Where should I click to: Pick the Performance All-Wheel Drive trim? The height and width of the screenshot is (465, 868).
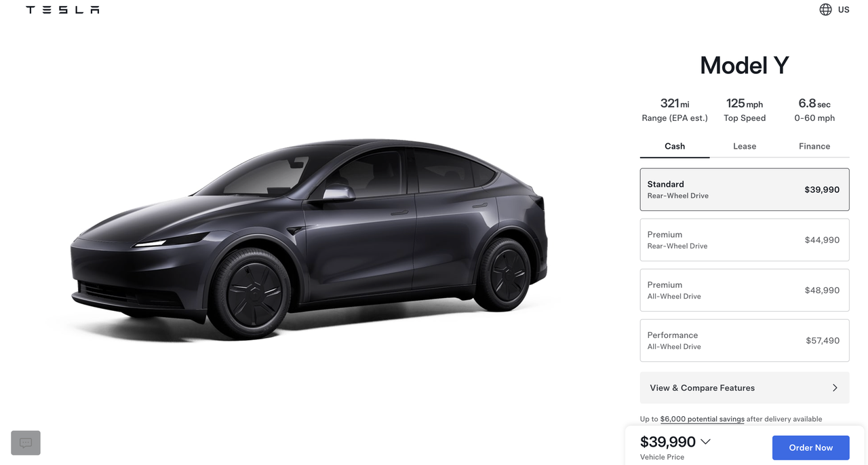tap(745, 340)
